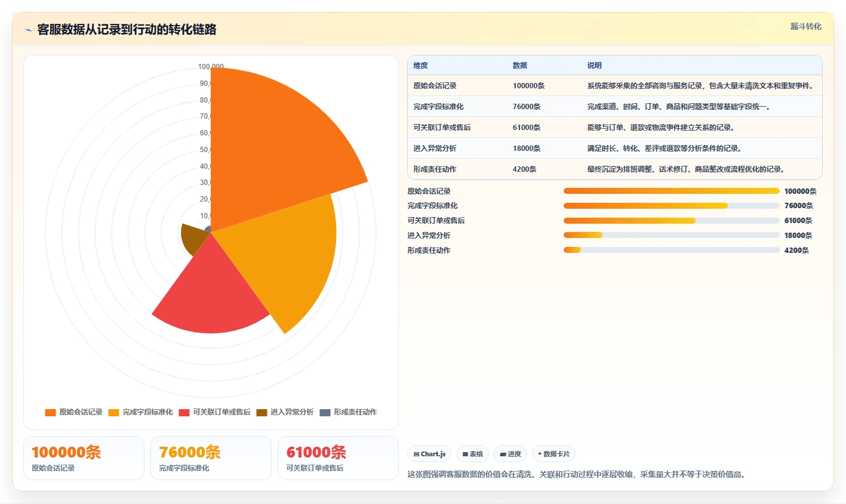Click the description starting 满足时长、转化
The image size is (846, 504).
tap(665, 149)
